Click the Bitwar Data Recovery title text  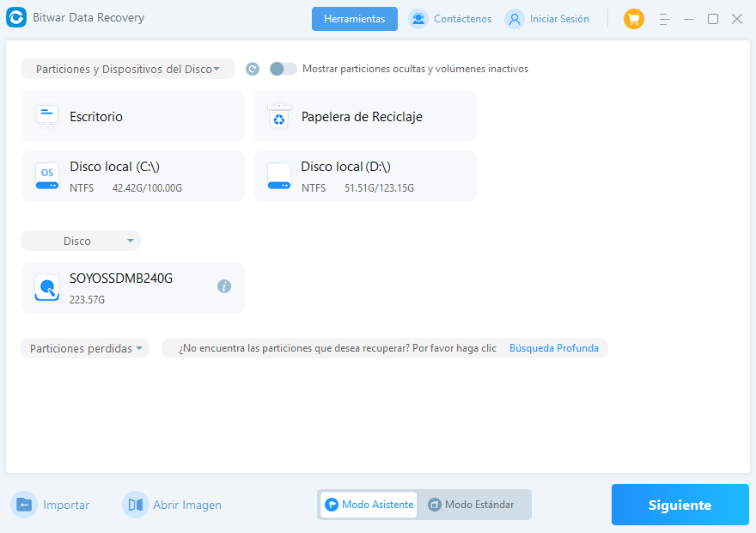click(x=88, y=18)
